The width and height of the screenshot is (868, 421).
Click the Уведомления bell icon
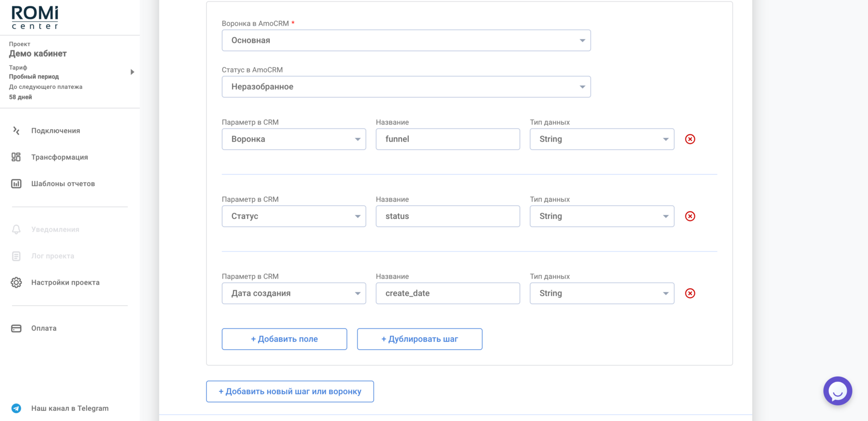coord(16,229)
